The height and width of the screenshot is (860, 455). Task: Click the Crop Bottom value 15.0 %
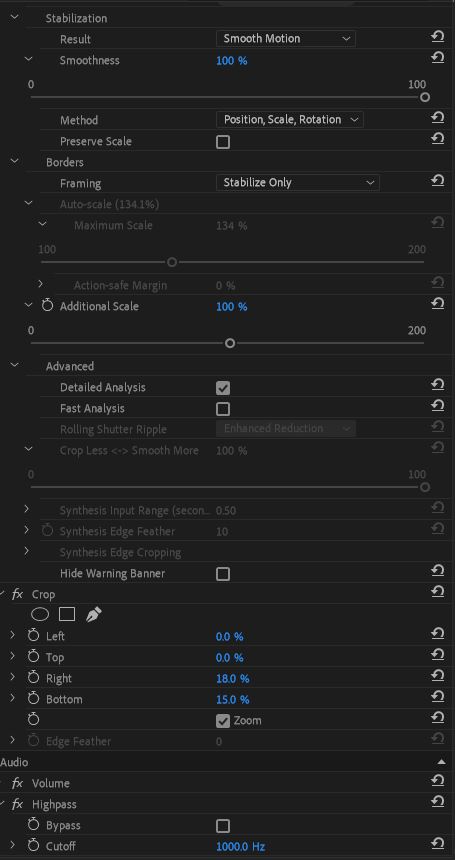[x=232, y=699]
